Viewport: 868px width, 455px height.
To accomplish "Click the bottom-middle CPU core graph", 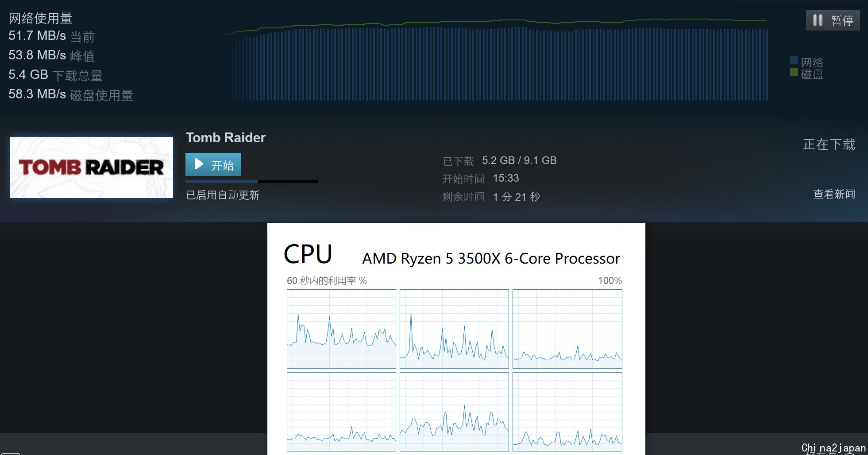I will click(454, 412).
